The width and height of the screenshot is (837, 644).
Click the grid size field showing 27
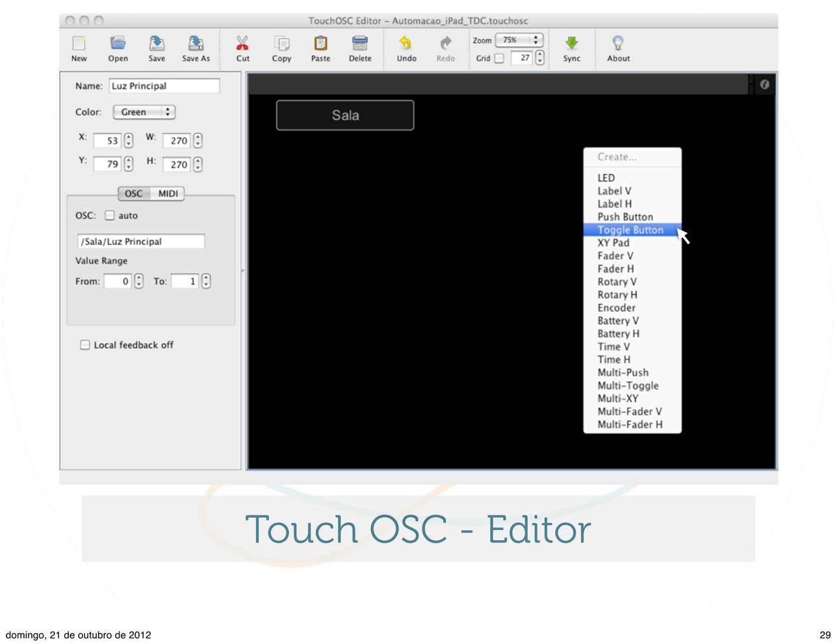pos(522,58)
